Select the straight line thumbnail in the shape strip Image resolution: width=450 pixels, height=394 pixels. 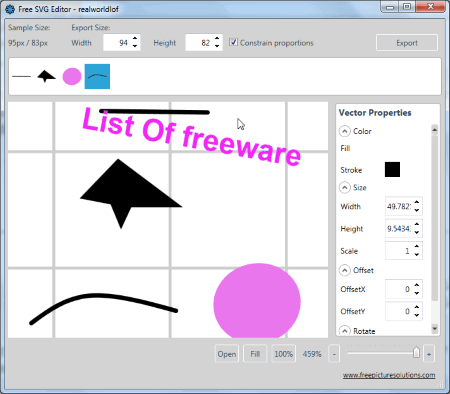coord(21,76)
